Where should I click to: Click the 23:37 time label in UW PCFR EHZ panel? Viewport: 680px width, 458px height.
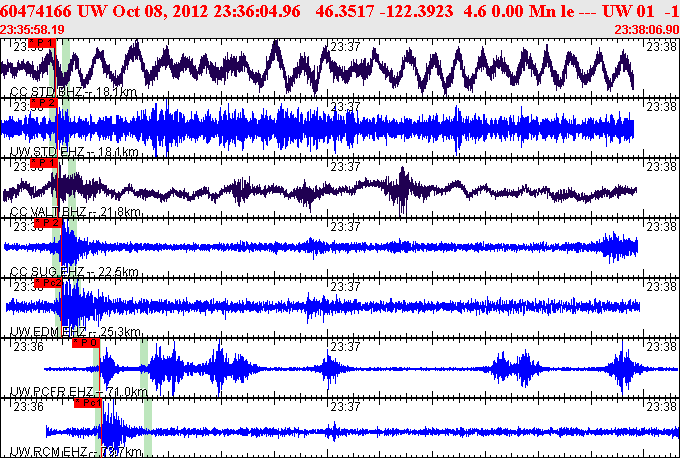coord(345,347)
